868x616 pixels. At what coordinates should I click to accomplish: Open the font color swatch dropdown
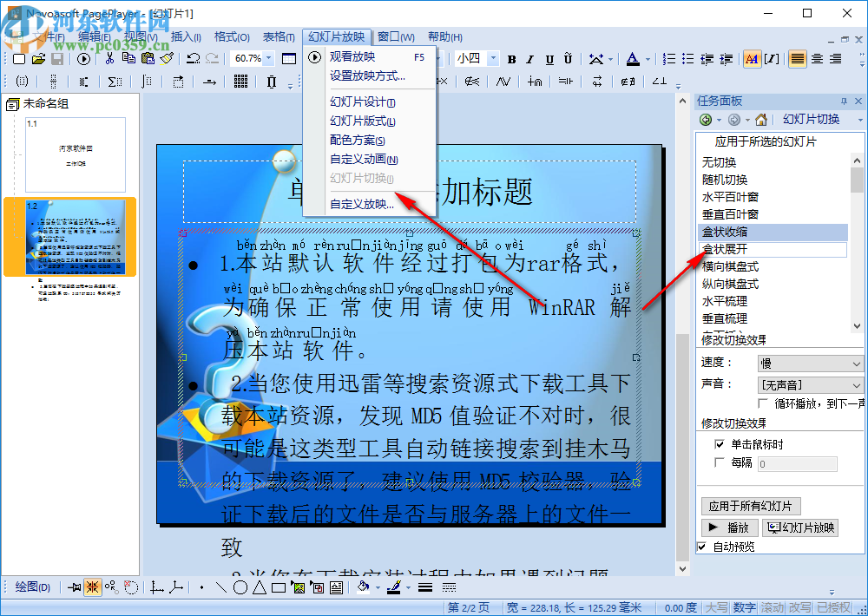pos(646,59)
